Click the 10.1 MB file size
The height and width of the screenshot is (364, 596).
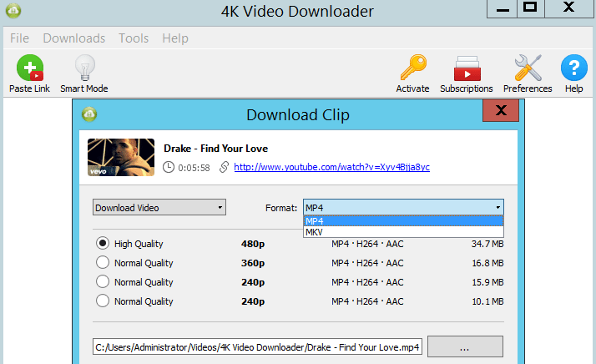coord(487,301)
